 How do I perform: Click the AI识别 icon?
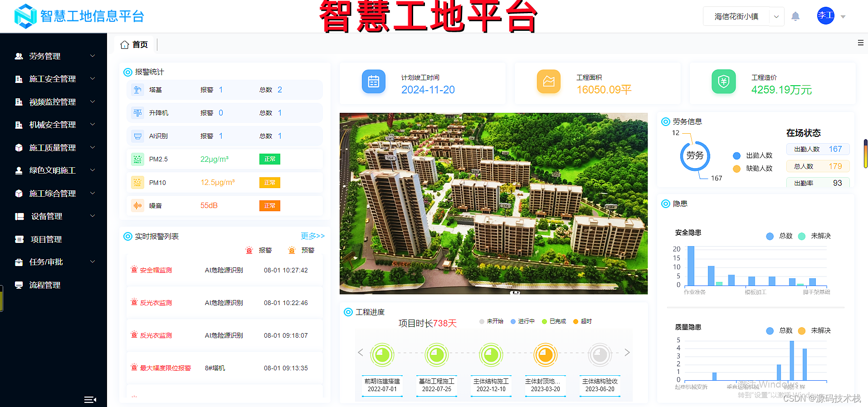tap(137, 136)
